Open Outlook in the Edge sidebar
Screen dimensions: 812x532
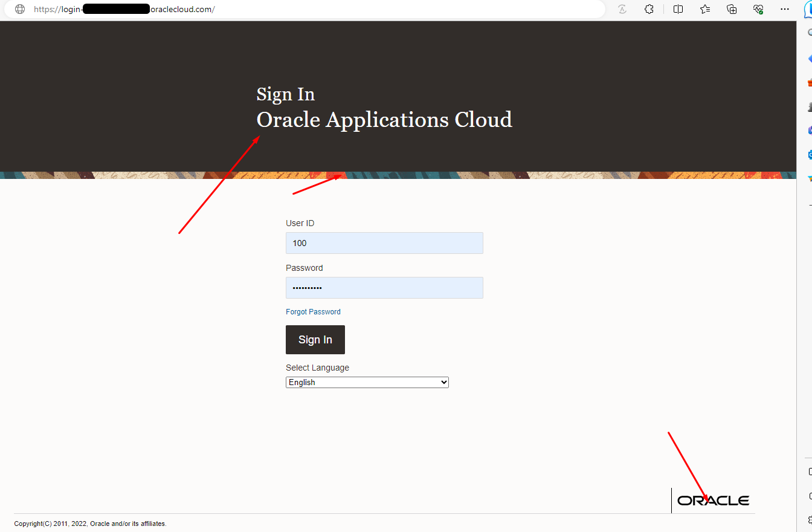pos(808,154)
